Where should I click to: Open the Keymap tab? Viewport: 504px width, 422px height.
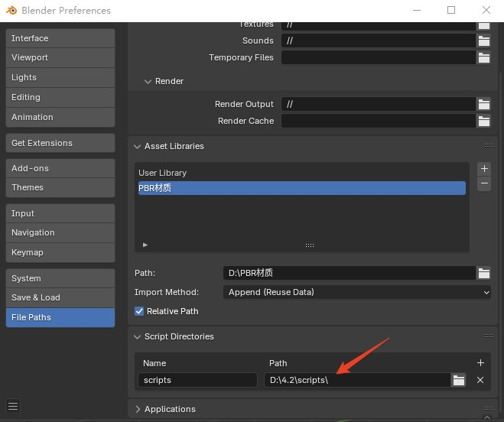pyautogui.click(x=60, y=252)
